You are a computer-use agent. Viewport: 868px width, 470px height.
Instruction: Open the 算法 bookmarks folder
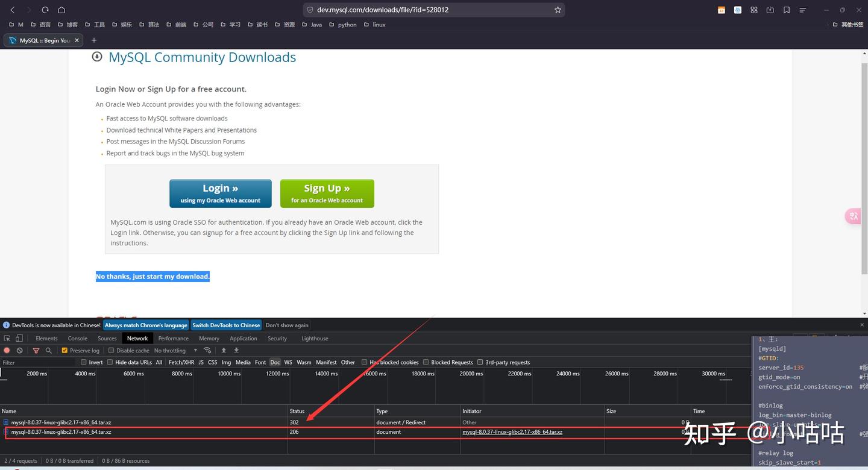pyautogui.click(x=149, y=25)
